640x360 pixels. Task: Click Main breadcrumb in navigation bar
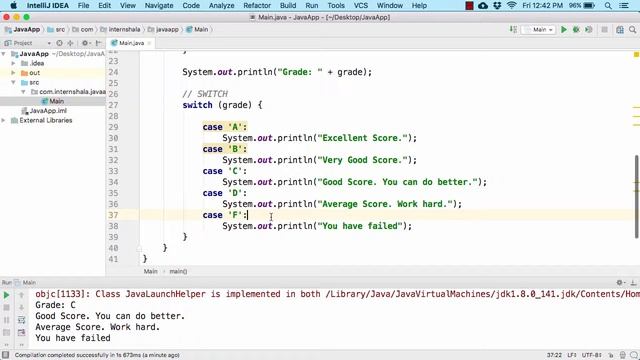[x=197, y=29]
